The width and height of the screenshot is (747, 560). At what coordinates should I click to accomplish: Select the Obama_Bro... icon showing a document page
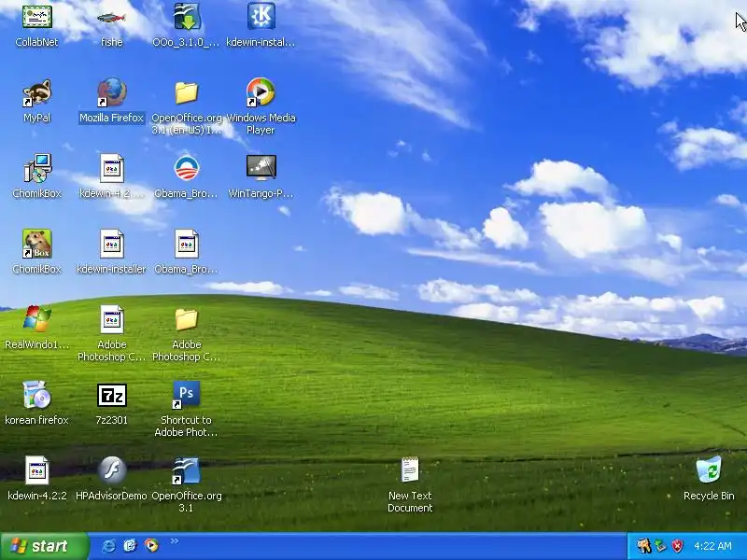click(186, 244)
